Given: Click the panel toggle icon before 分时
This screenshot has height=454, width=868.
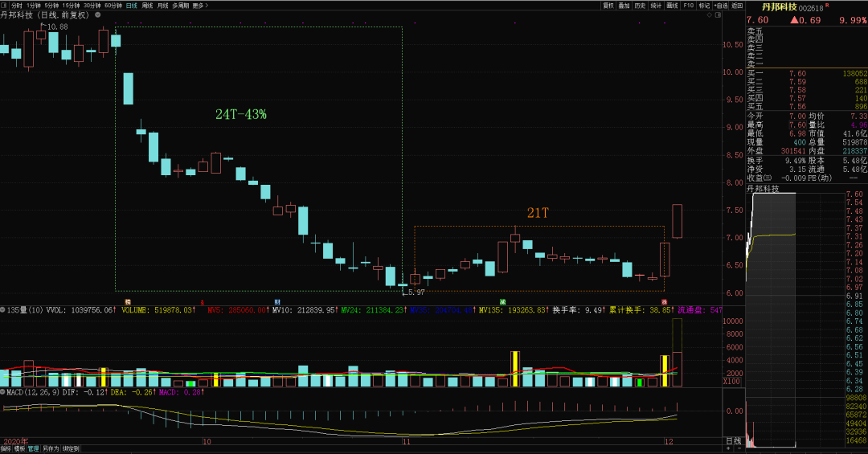Looking at the screenshot, I should pos(4,5).
